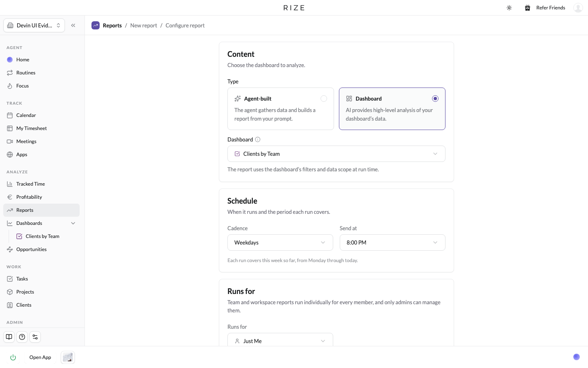This screenshot has height=368, width=588.
Task: Open the docs book icon button
Action: 9,337
